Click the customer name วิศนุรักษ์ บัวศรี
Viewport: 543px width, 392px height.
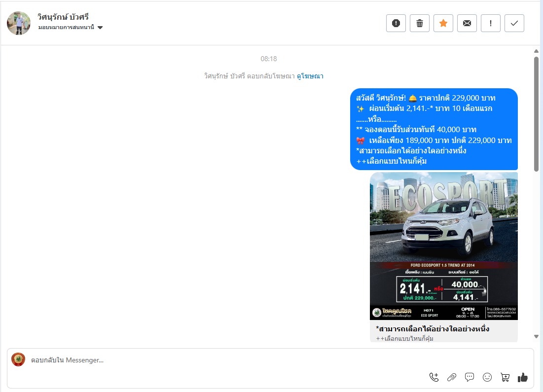(x=63, y=17)
